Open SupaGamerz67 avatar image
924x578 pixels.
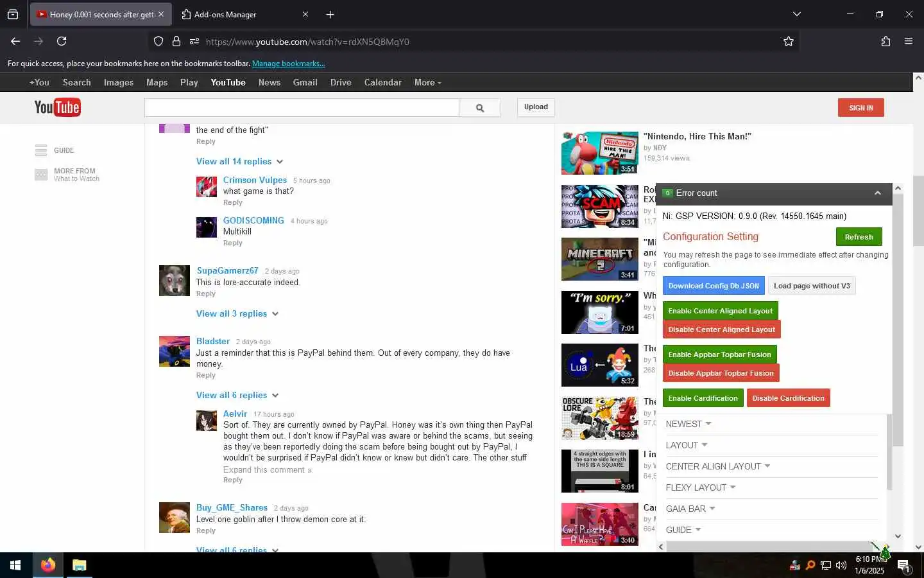[x=175, y=281]
